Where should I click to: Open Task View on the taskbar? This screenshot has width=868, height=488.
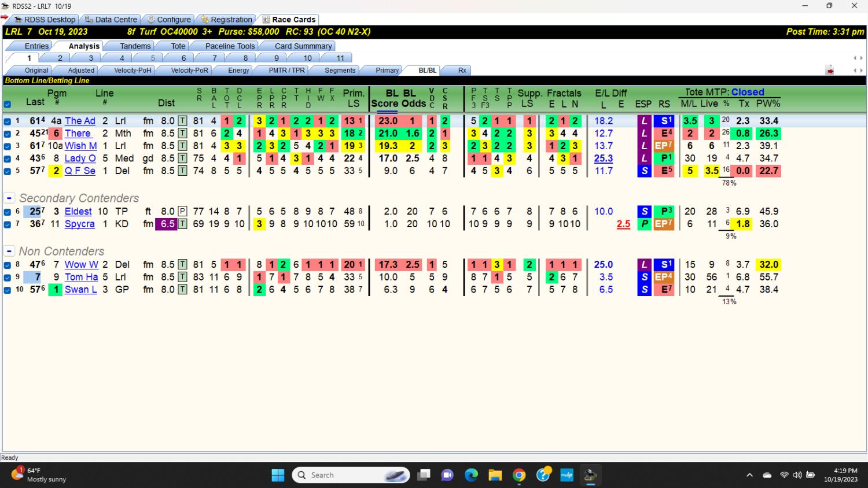click(x=424, y=475)
